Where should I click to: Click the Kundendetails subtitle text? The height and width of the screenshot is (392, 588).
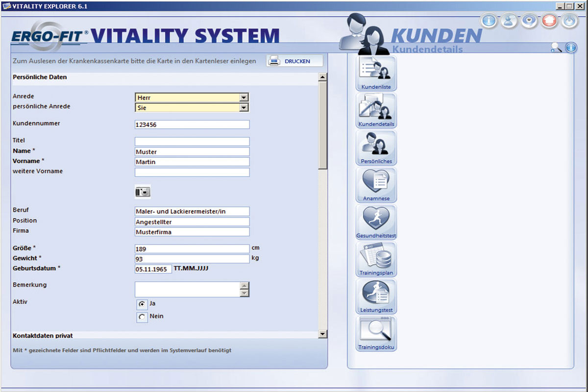pyautogui.click(x=427, y=49)
